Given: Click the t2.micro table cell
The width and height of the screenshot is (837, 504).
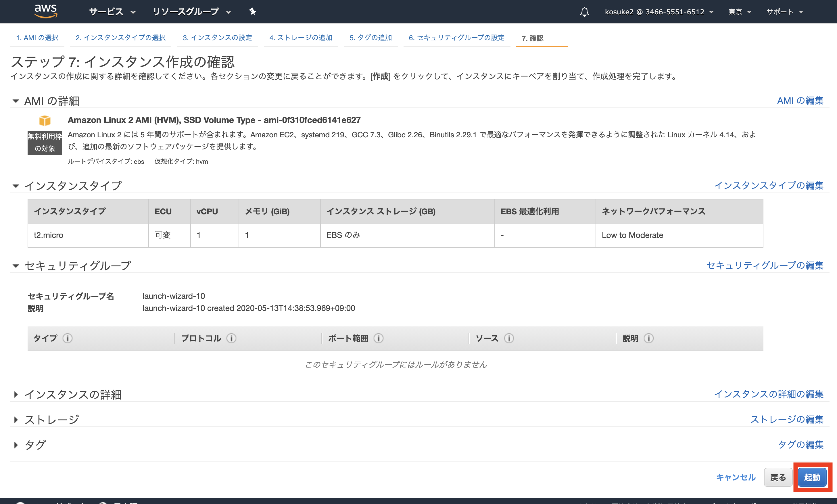Looking at the screenshot, I should pos(88,235).
